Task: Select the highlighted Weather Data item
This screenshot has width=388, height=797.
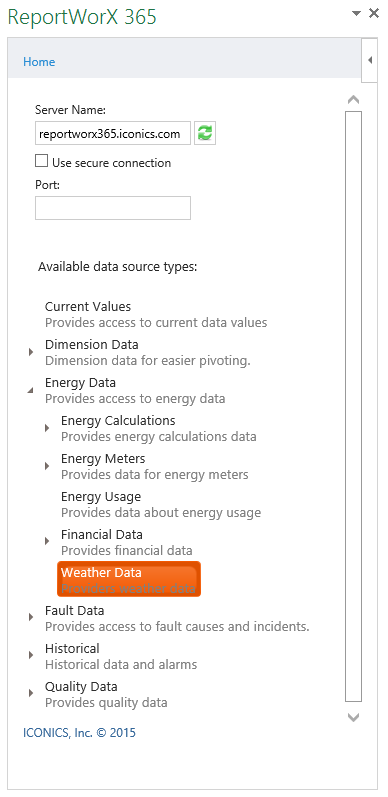Action: (x=129, y=579)
